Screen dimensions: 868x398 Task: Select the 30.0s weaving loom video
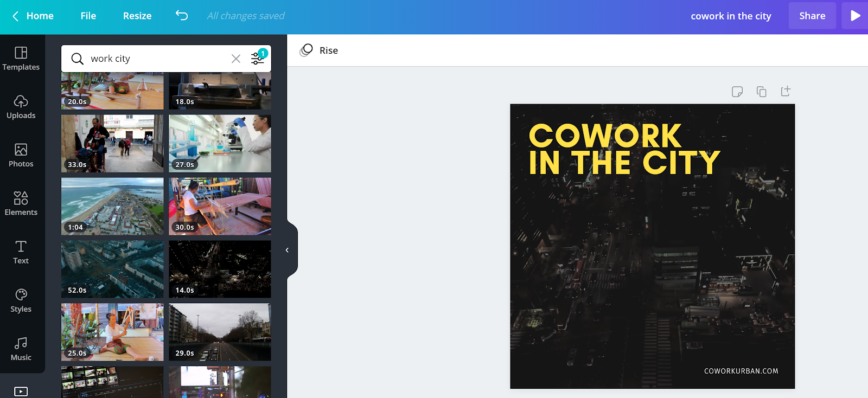tap(220, 207)
